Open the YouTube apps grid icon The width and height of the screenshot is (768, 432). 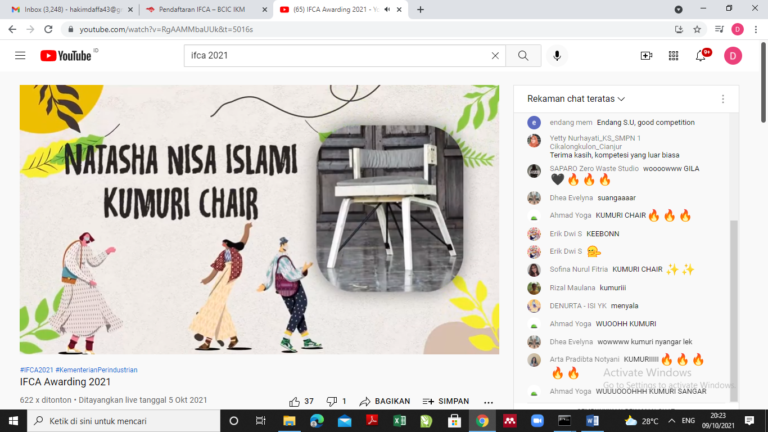click(674, 56)
